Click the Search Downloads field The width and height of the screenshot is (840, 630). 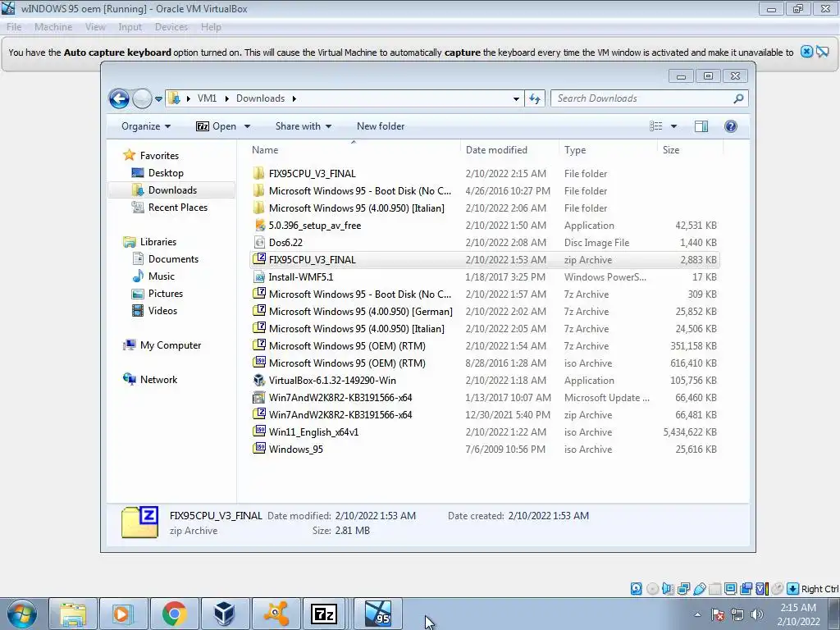[x=643, y=98]
